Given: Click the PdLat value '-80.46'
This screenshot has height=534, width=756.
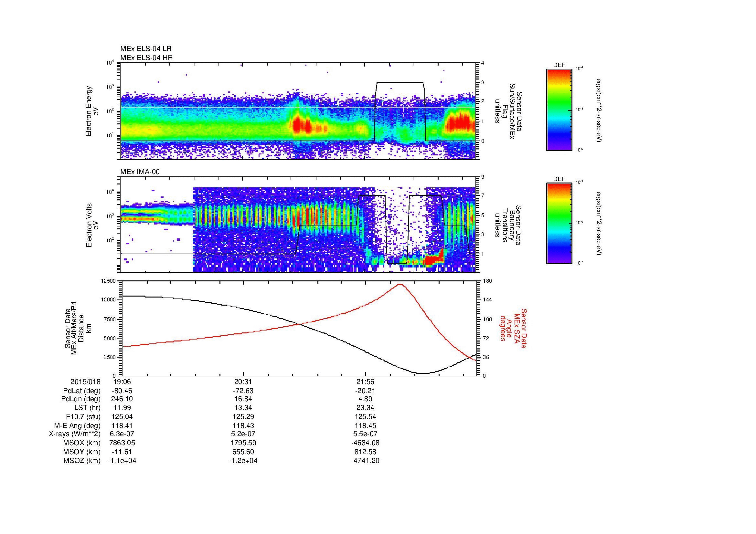Looking at the screenshot, I should pos(122,391).
